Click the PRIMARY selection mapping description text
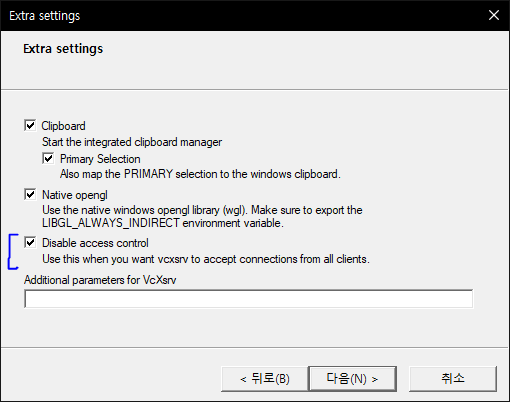The image size is (510, 402). (200, 174)
